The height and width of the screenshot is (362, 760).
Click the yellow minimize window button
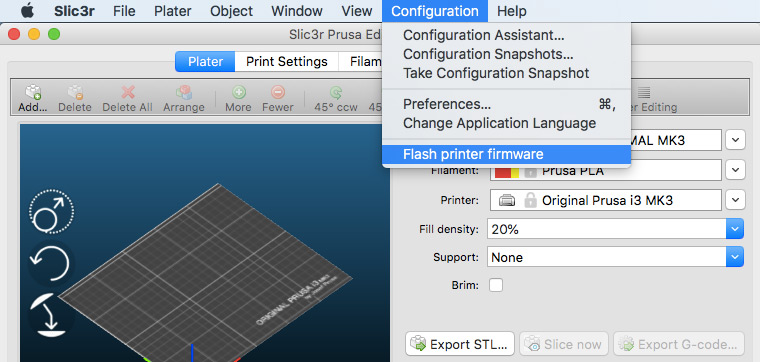tap(34, 34)
